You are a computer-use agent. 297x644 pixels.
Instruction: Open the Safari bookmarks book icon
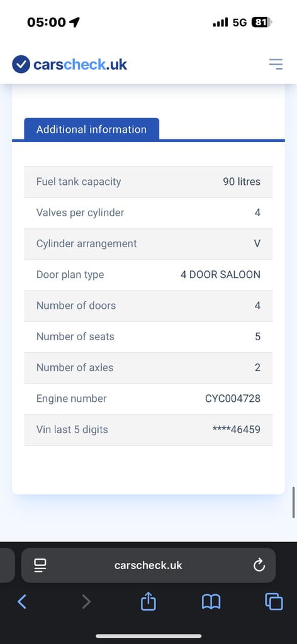211,602
